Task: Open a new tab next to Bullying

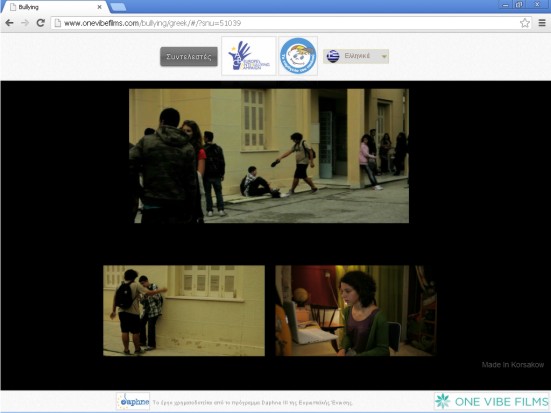Action: 118,7
